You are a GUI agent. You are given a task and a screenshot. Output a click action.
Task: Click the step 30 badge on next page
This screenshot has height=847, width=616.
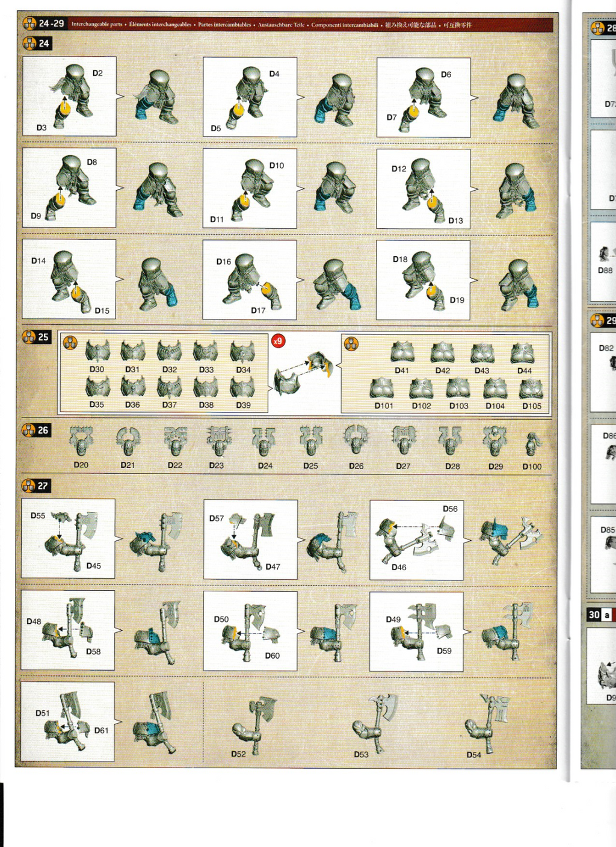tap(594, 615)
